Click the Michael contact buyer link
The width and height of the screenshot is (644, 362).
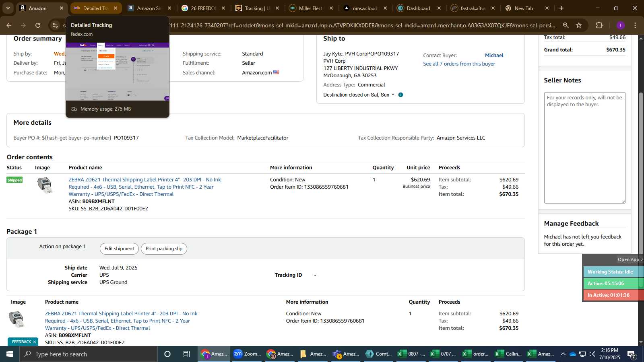pyautogui.click(x=494, y=56)
